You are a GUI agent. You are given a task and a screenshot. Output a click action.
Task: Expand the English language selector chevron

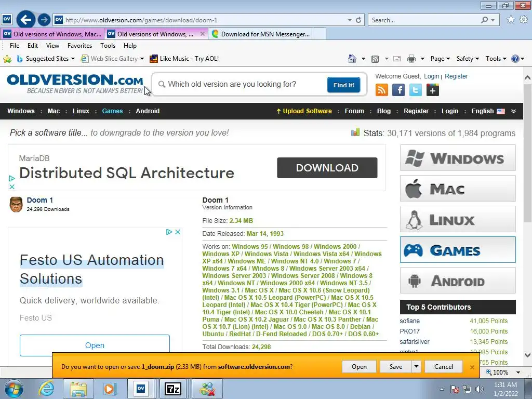click(514, 111)
